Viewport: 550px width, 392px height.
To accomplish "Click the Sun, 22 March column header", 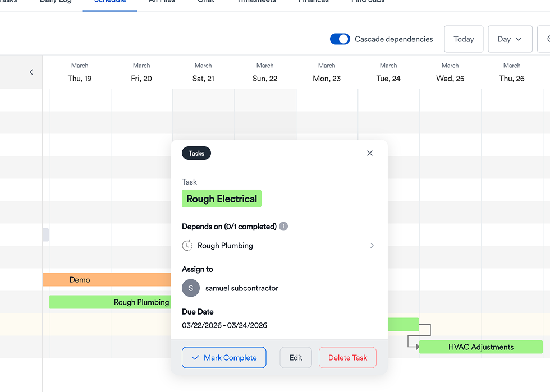I will click(x=265, y=72).
